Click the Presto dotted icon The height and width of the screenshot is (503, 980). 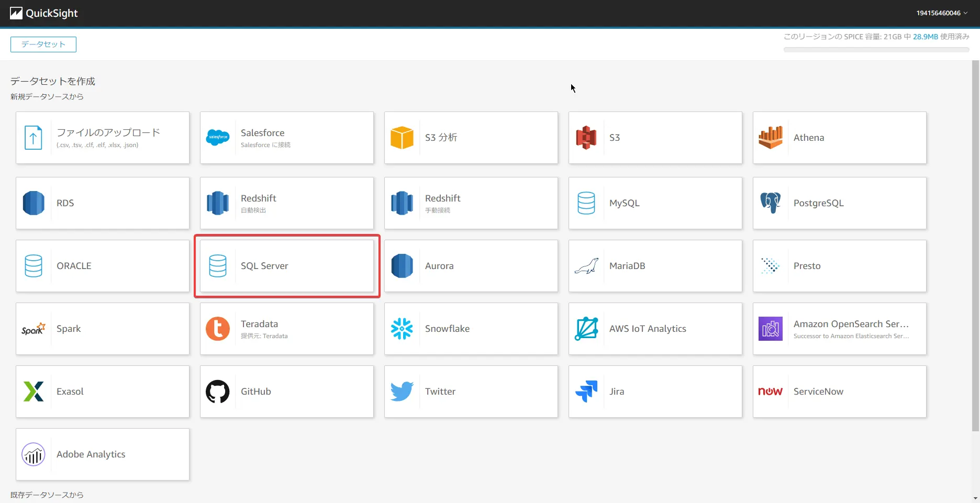coord(771,266)
